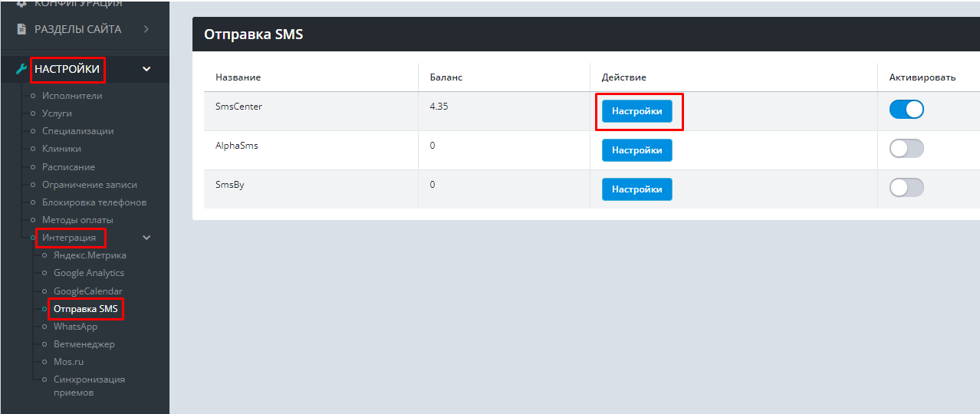Open Синхронизация приемов in the sidebar
The image size is (980, 414).
point(89,386)
